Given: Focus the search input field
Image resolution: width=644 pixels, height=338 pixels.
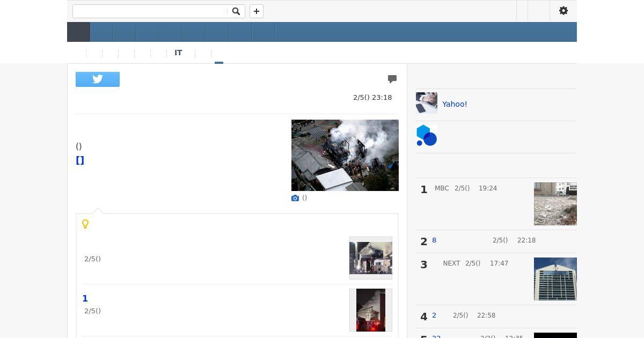Looking at the screenshot, I should [x=151, y=11].
